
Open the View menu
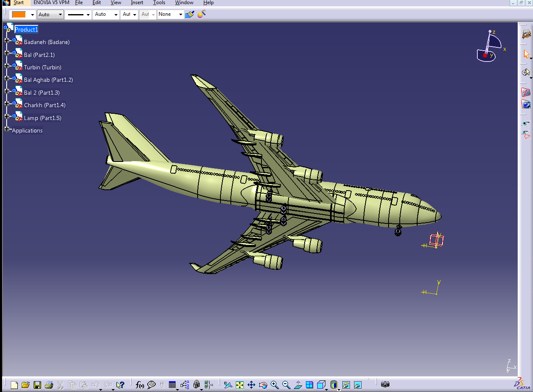(x=116, y=2)
